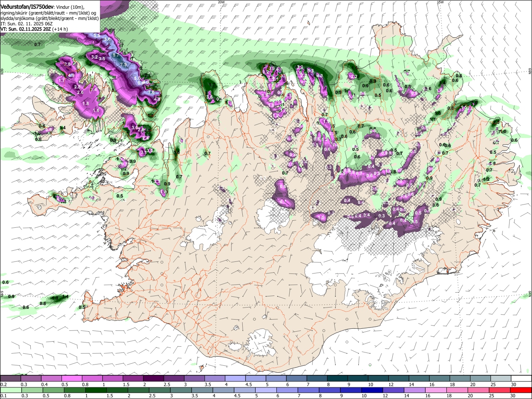Image resolution: width=532 pixels, height=399 pixels.
Task: Click the 15W longitude label
Action: click(x=440, y=2)
